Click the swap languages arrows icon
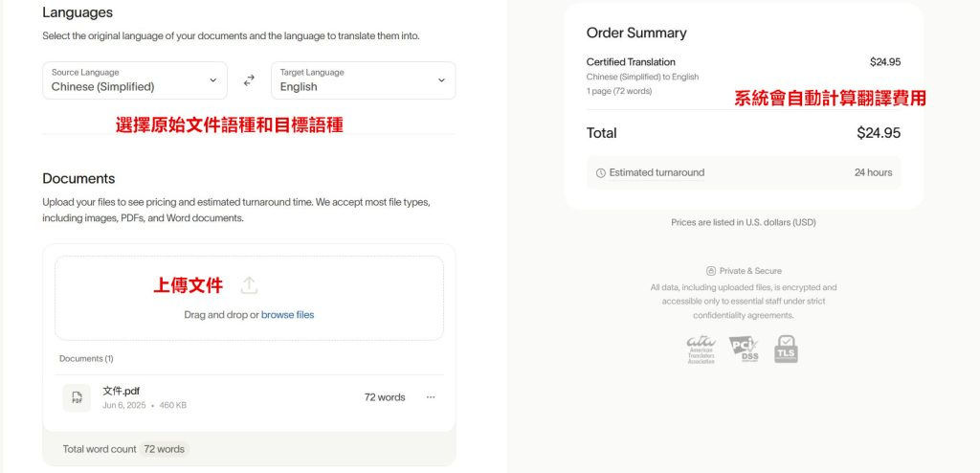Image resolution: width=980 pixels, height=473 pixels. (249, 80)
